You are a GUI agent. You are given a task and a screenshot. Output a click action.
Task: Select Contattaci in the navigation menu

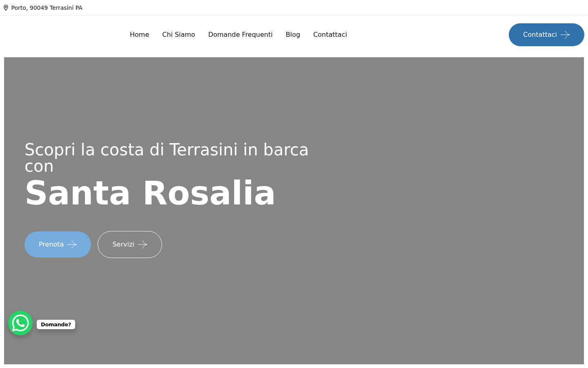[x=330, y=35]
